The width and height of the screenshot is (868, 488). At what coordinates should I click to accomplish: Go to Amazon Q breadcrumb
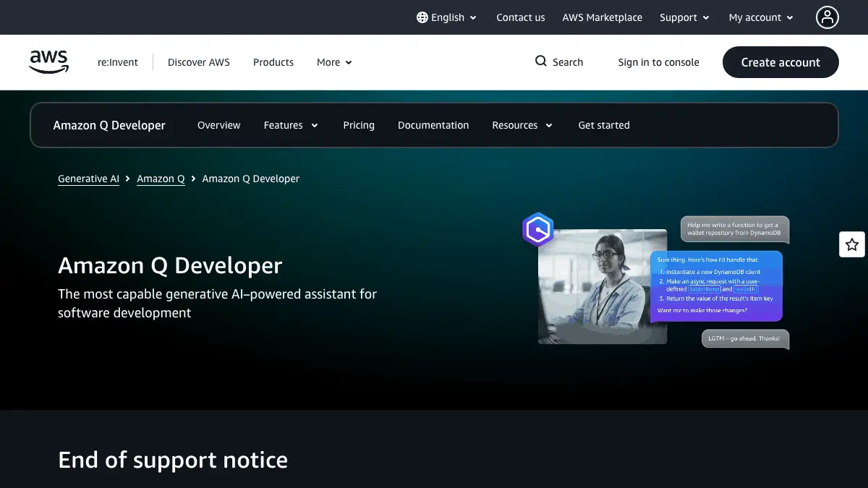[x=161, y=179]
